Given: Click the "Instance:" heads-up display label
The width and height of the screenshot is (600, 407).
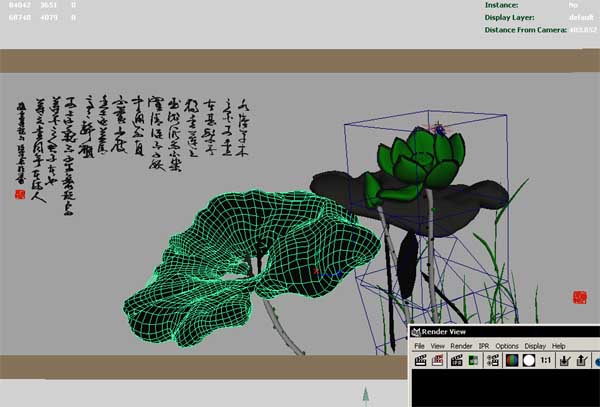Looking at the screenshot, I should point(501,5).
